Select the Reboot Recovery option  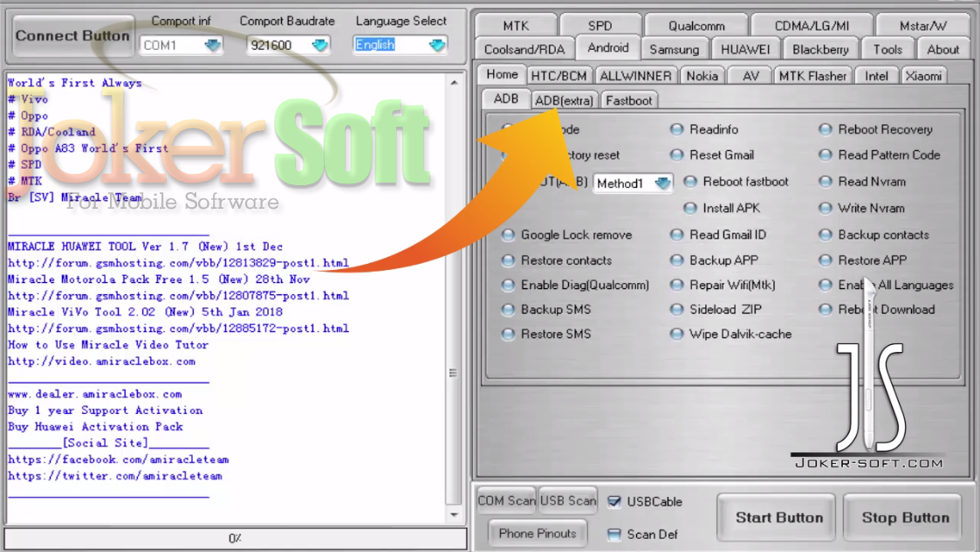coord(875,129)
